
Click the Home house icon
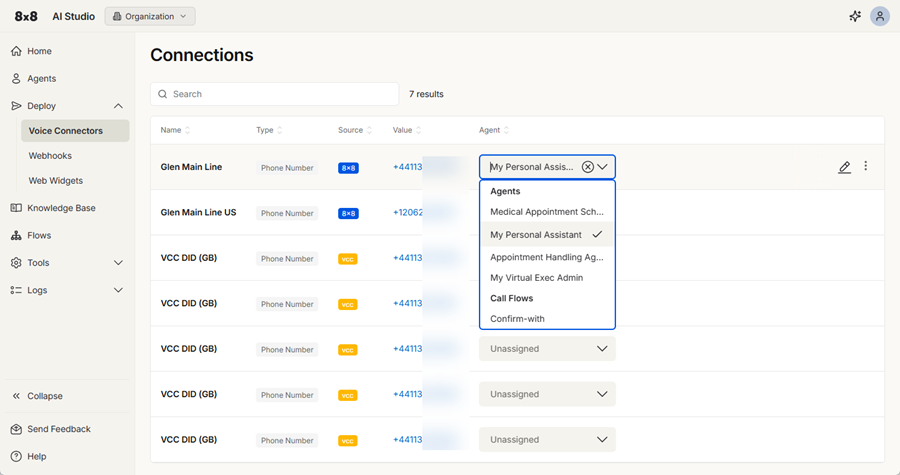click(x=16, y=51)
